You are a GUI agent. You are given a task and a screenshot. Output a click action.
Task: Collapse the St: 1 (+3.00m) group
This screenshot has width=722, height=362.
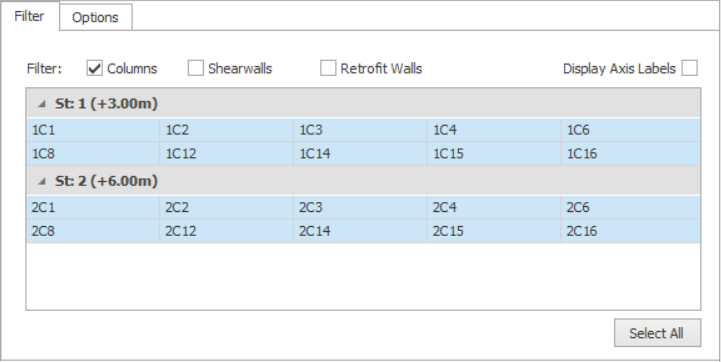point(42,104)
